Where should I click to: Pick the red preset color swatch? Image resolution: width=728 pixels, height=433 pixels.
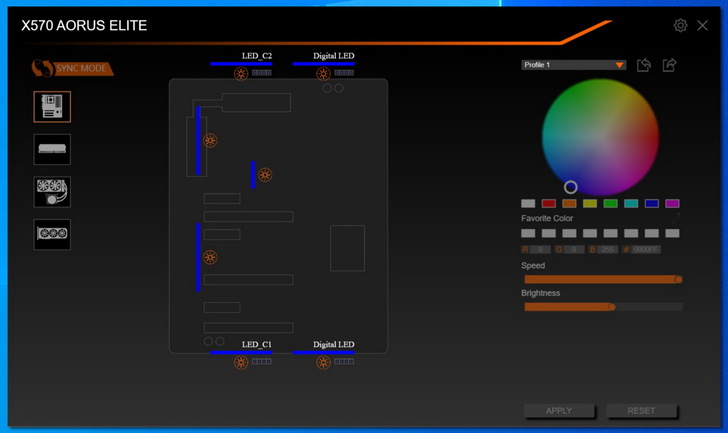[x=549, y=203]
